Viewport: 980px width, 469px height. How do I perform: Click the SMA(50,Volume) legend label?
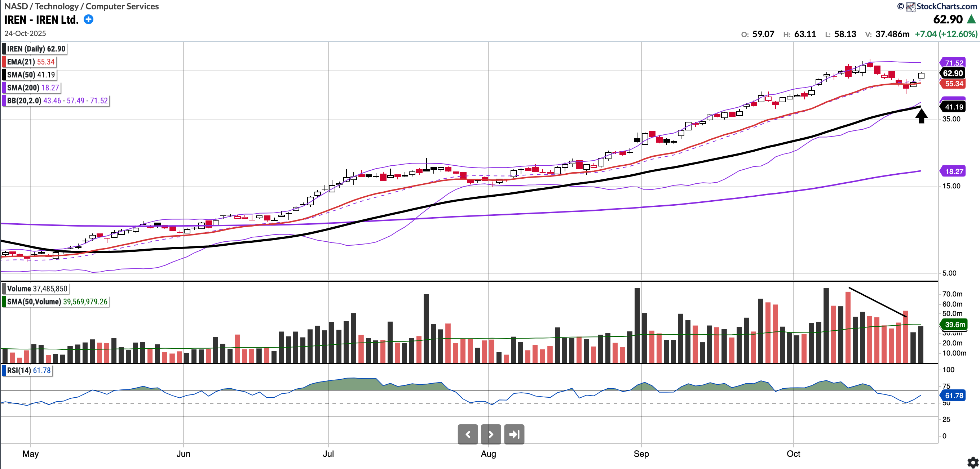coord(57,301)
